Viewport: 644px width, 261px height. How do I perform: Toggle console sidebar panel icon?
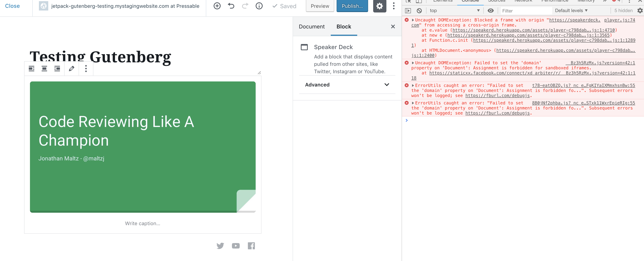point(408,11)
